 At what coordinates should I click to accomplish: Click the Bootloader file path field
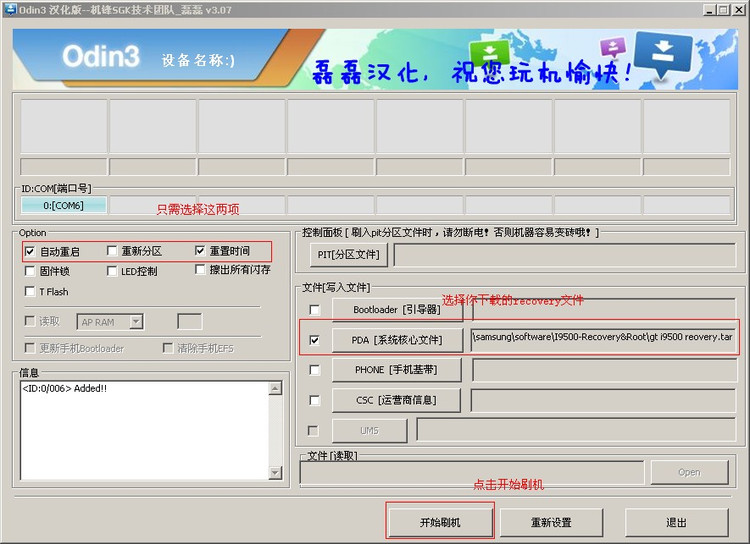pos(604,310)
